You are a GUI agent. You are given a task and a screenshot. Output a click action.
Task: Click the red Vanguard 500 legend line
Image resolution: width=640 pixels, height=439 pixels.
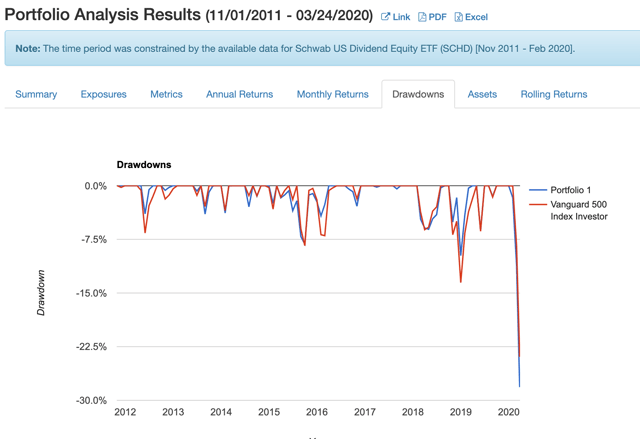538,204
